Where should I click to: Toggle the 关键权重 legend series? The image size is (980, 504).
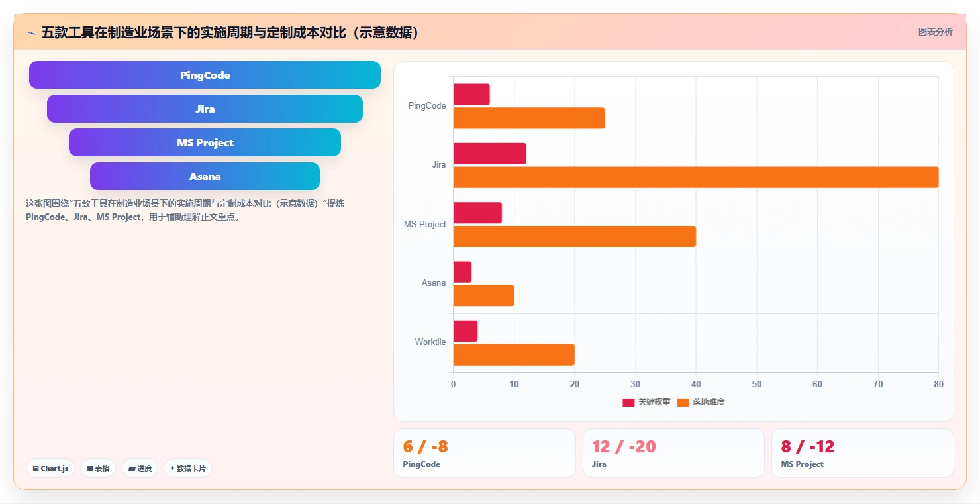[x=646, y=402]
